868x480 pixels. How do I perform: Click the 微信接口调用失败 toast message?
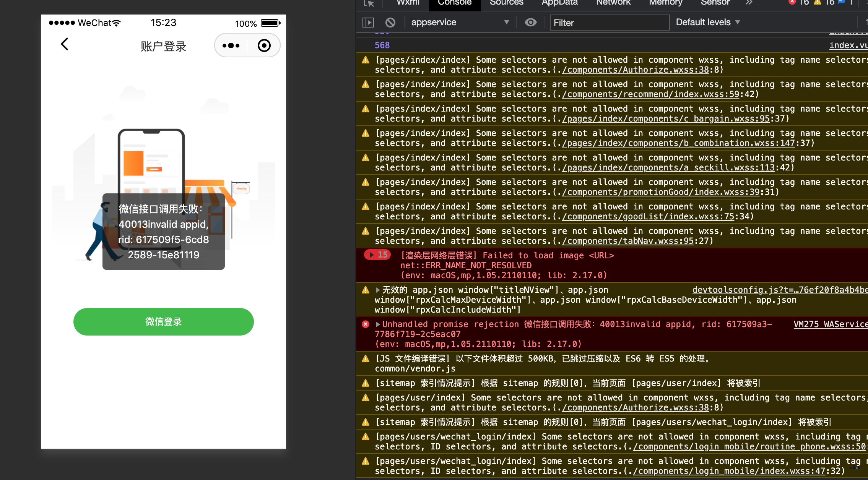[163, 232]
